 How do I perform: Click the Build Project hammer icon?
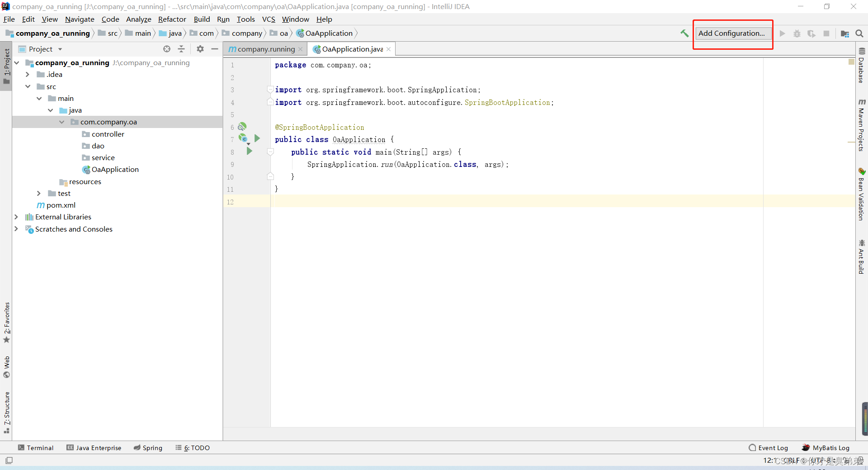click(x=684, y=33)
